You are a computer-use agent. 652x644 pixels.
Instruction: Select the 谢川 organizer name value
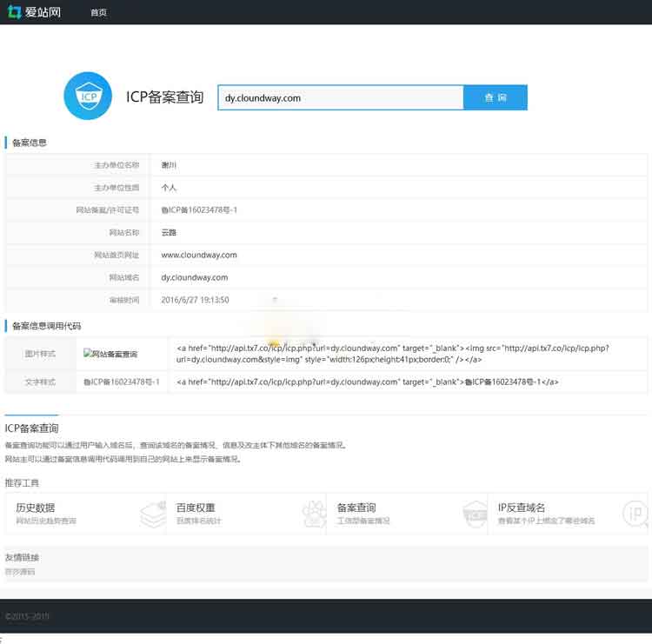169,165
